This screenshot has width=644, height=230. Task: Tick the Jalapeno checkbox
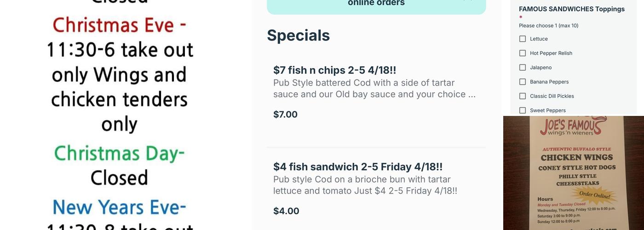point(523,68)
